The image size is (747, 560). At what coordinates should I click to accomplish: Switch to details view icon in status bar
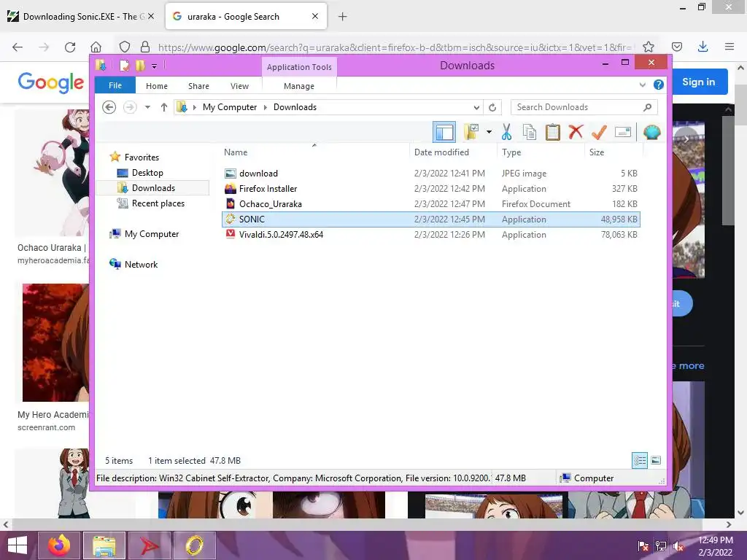click(639, 460)
